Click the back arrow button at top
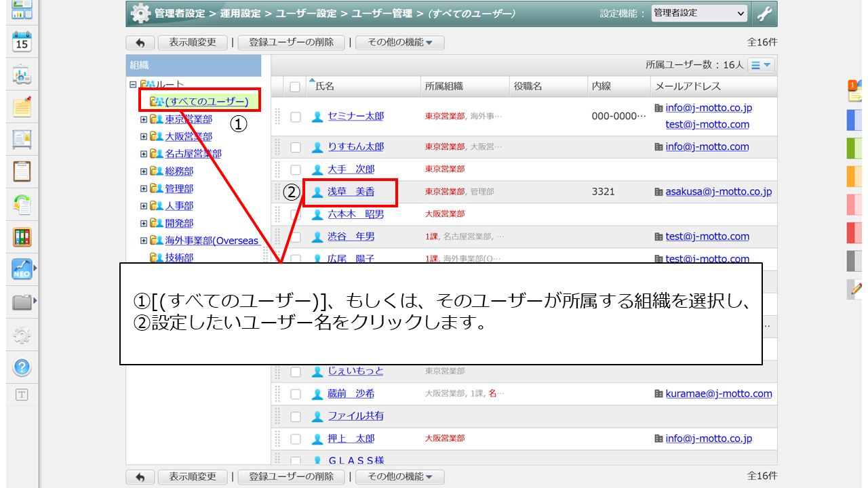The image size is (868, 488). (140, 43)
